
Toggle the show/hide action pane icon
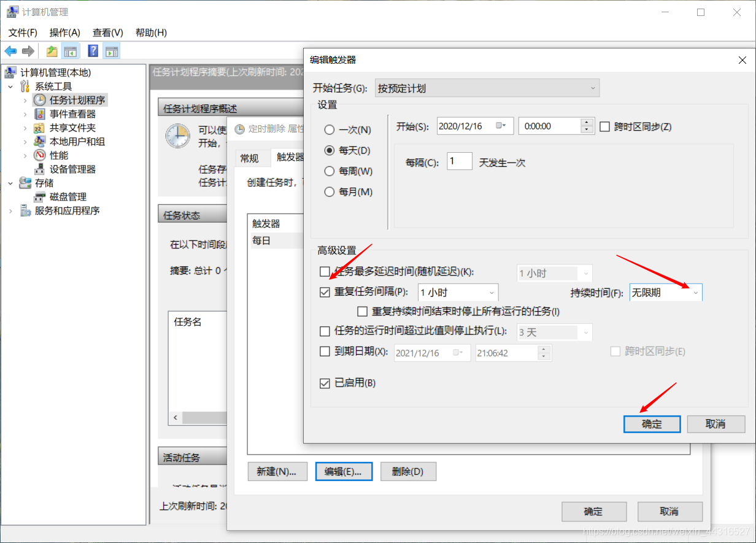pyautogui.click(x=112, y=51)
